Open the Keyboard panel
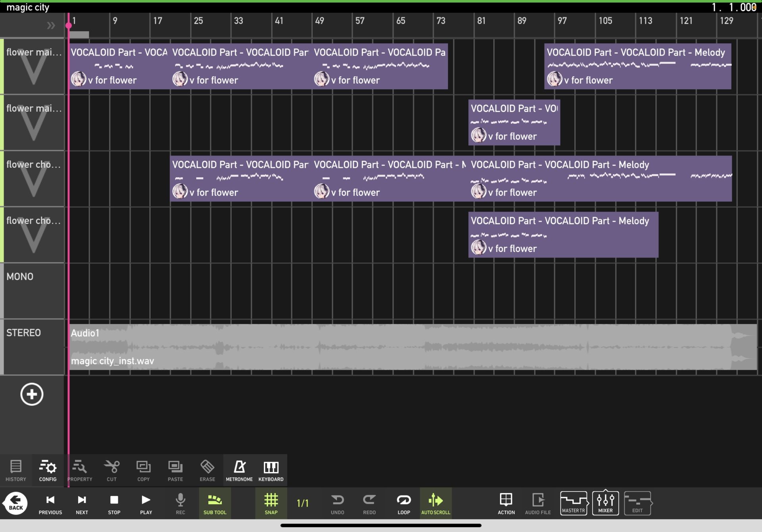The height and width of the screenshot is (532, 762). pos(271,470)
